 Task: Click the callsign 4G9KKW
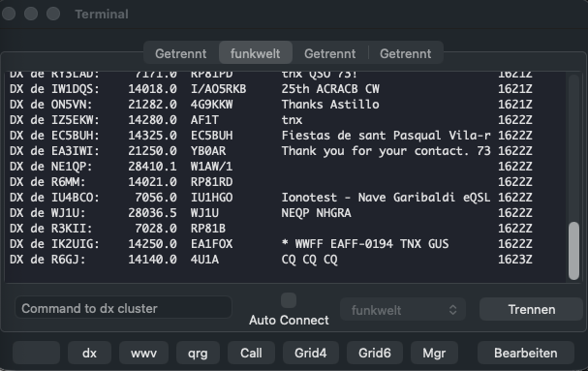[x=211, y=105]
